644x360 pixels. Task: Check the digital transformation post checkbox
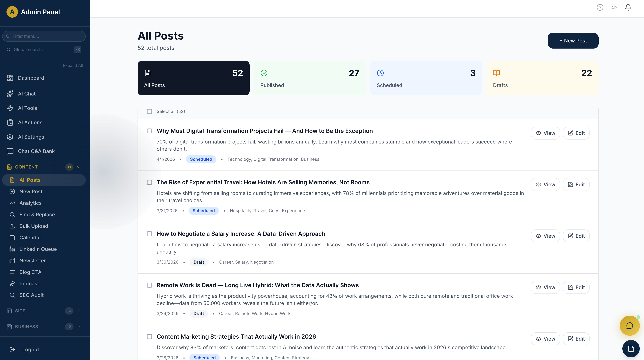[149, 131]
